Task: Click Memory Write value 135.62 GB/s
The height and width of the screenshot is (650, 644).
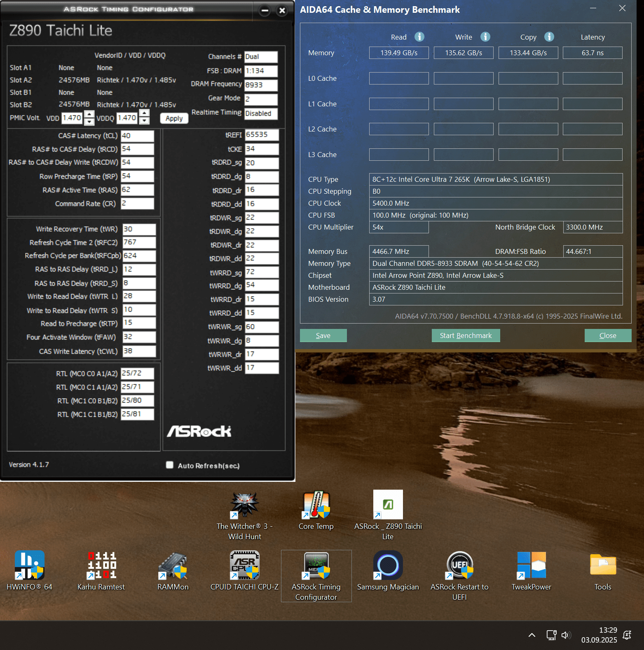Action: tap(464, 53)
